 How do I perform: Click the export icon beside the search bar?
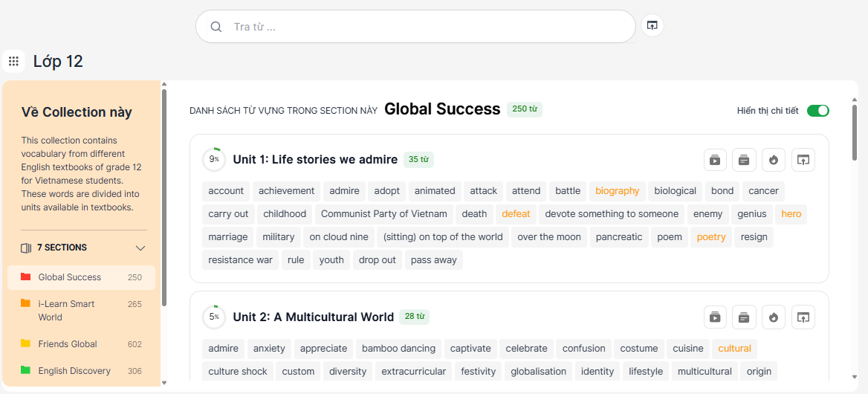[x=652, y=26]
